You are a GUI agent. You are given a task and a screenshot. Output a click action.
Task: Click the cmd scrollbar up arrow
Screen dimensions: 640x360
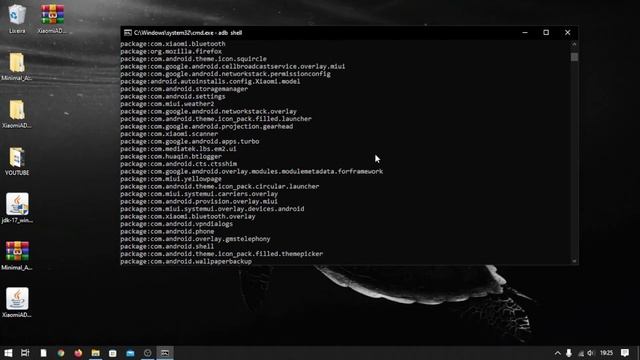click(x=574, y=44)
